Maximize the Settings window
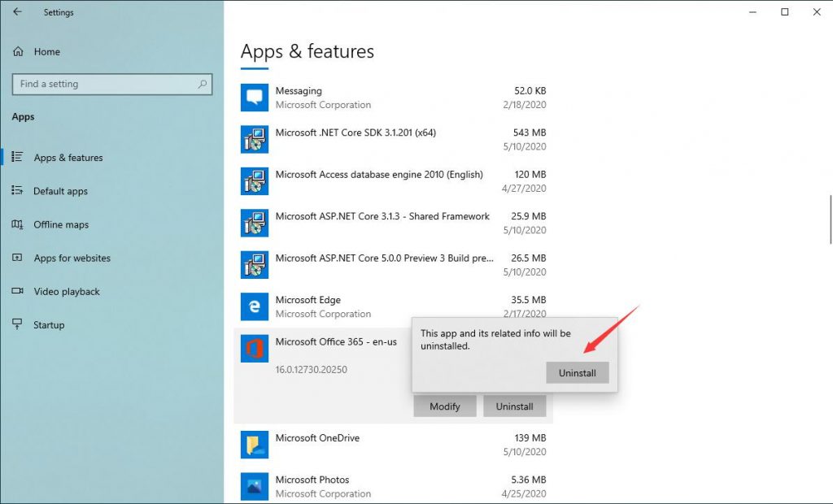Viewport: 833px width, 504px height. point(785,11)
